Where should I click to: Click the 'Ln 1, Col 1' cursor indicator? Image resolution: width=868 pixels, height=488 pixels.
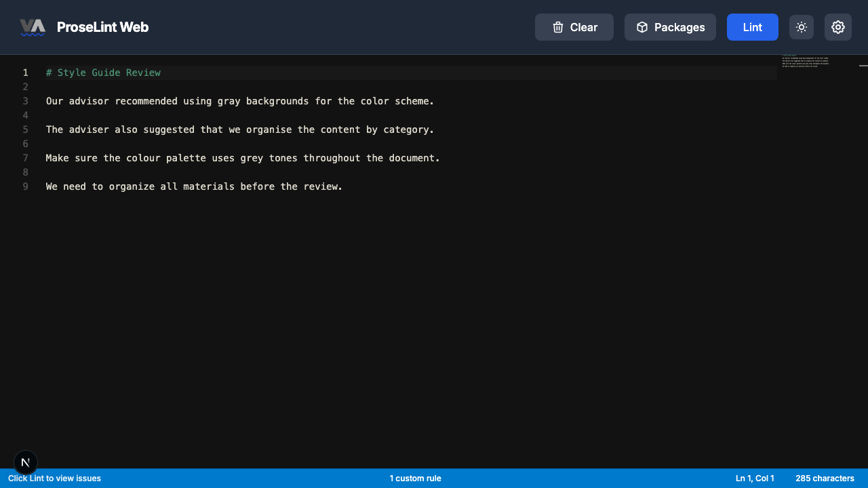pos(754,479)
